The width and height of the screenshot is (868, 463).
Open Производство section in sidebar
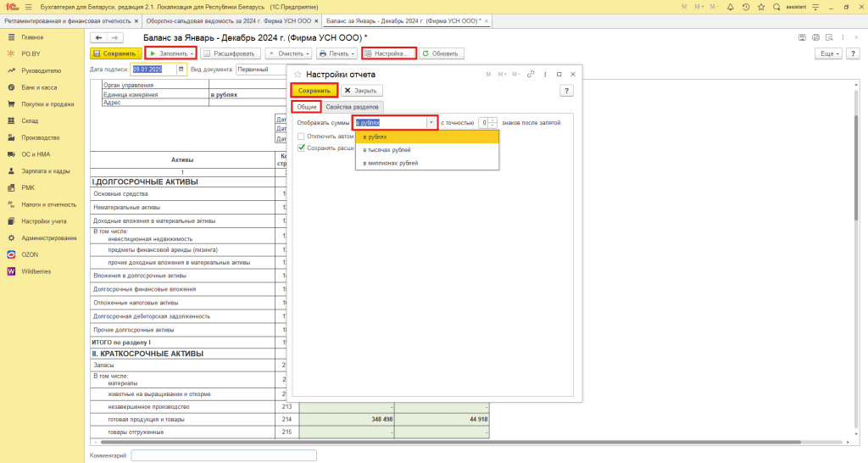pyautogui.click(x=41, y=137)
